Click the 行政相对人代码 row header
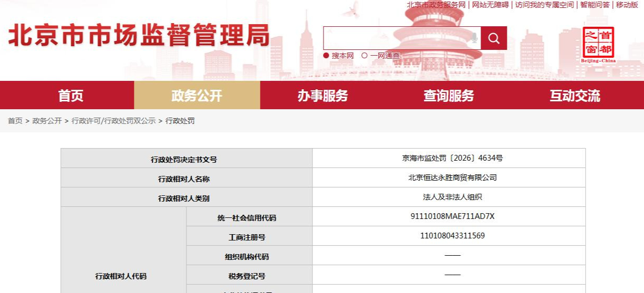Image resolution: width=644 pixels, height=293 pixels. point(123,250)
